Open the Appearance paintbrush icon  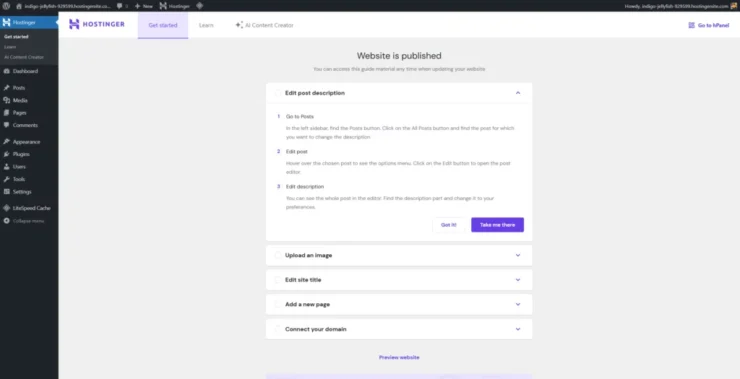6,142
